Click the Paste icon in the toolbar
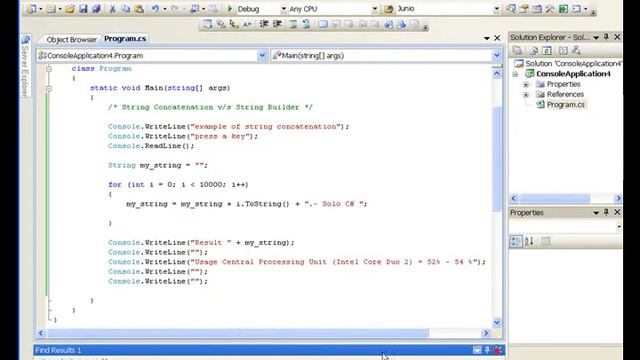The image size is (640, 360). pyautogui.click(x=139, y=9)
